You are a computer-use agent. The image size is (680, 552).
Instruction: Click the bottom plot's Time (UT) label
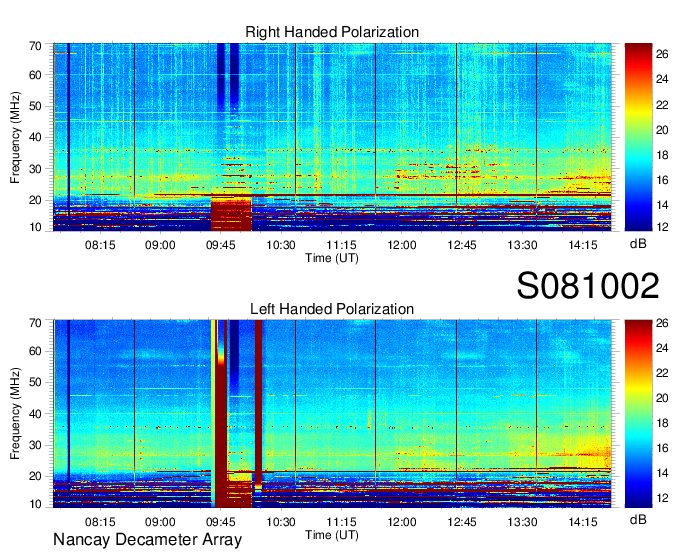[332, 535]
